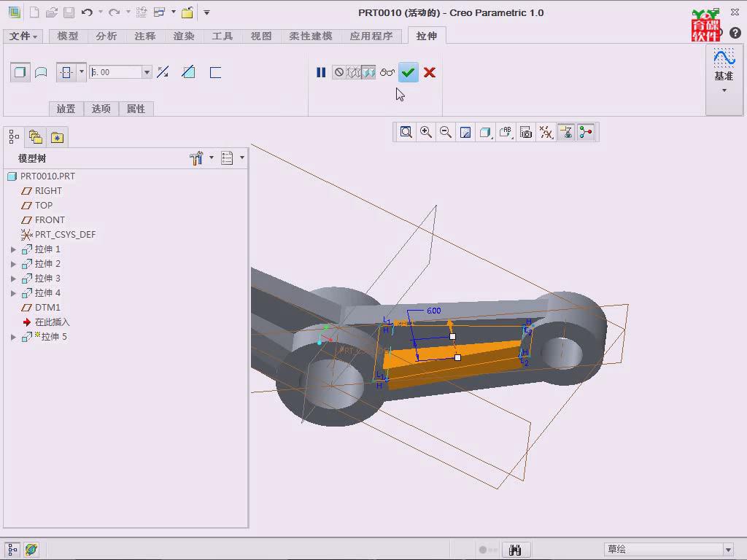Switch to the favorites navigator tab

(x=57, y=137)
